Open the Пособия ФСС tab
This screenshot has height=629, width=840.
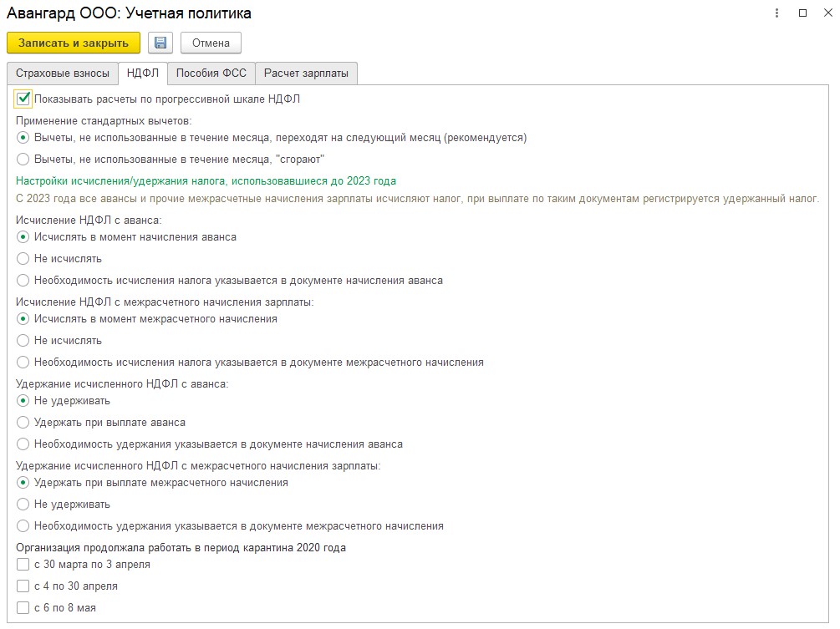point(211,74)
